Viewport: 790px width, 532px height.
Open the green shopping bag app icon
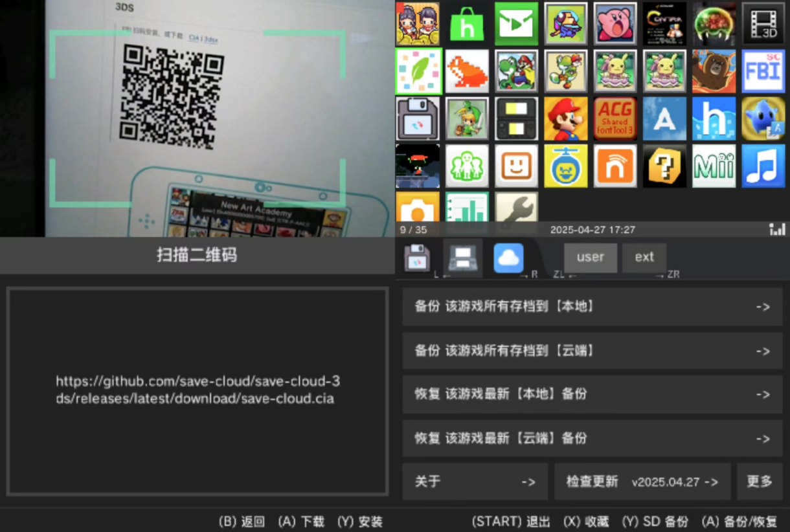(467, 24)
